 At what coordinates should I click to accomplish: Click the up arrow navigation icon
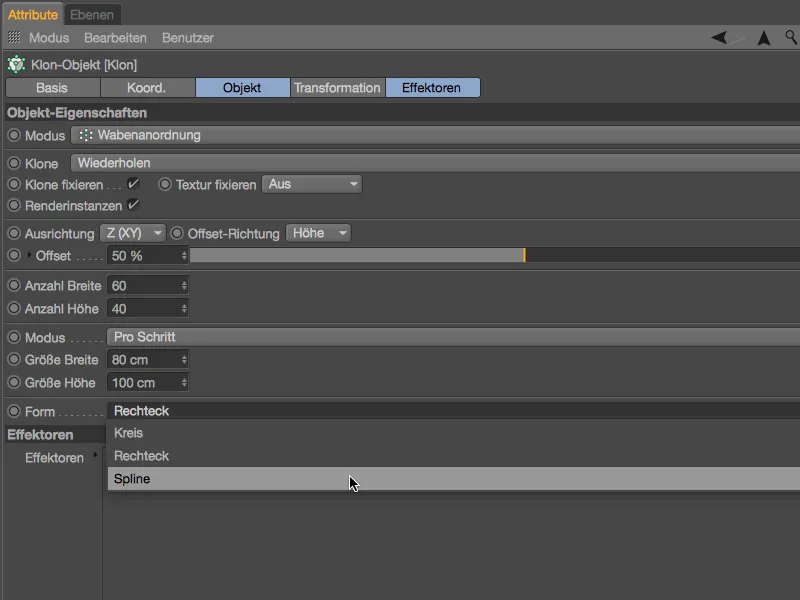tap(764, 38)
